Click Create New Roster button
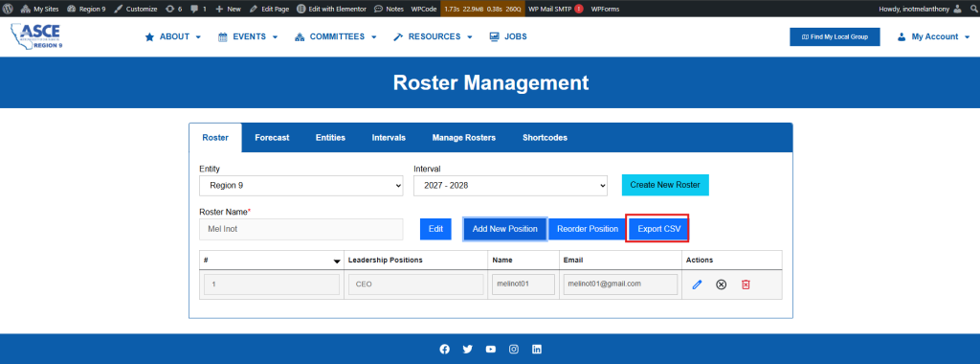980x364 pixels. [665, 185]
